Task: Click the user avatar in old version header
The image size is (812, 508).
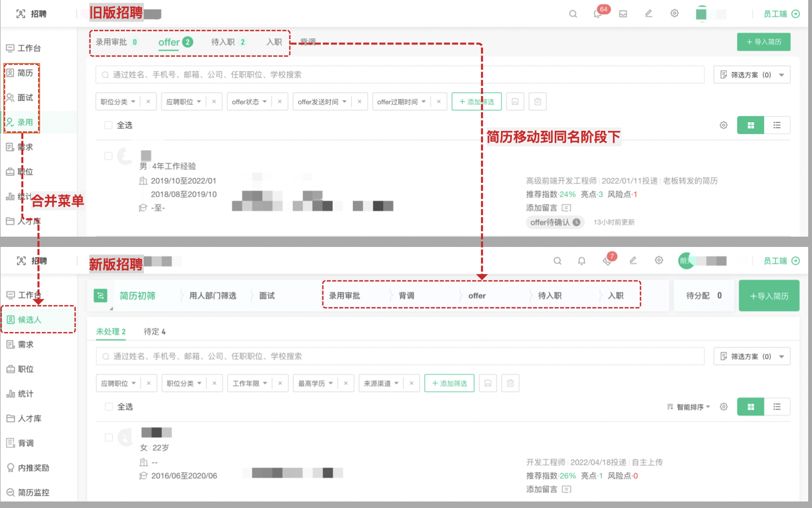Action: coord(701,14)
